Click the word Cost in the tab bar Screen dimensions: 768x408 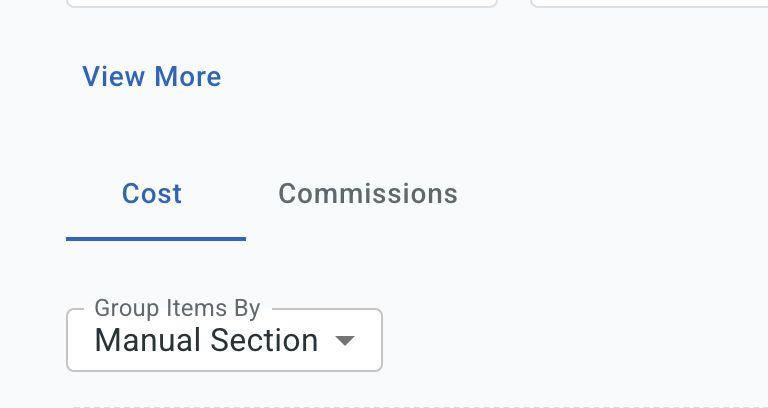point(152,194)
